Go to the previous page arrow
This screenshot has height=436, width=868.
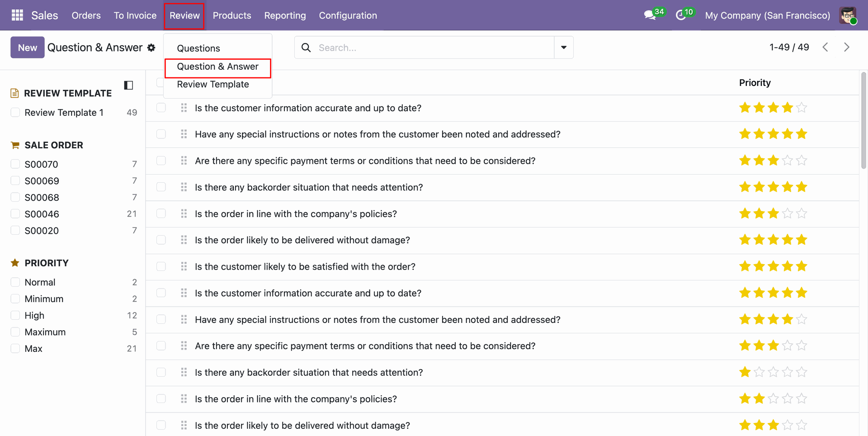tap(826, 47)
